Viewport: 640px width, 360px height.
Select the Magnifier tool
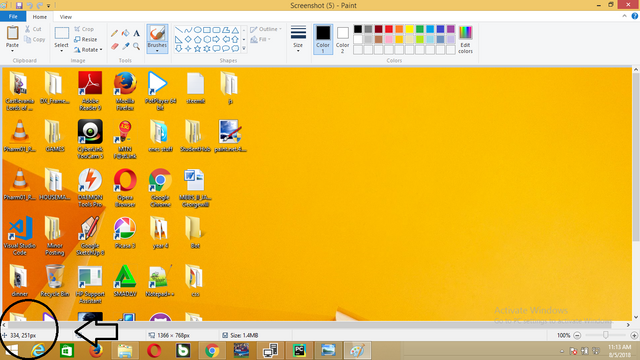coord(137,46)
